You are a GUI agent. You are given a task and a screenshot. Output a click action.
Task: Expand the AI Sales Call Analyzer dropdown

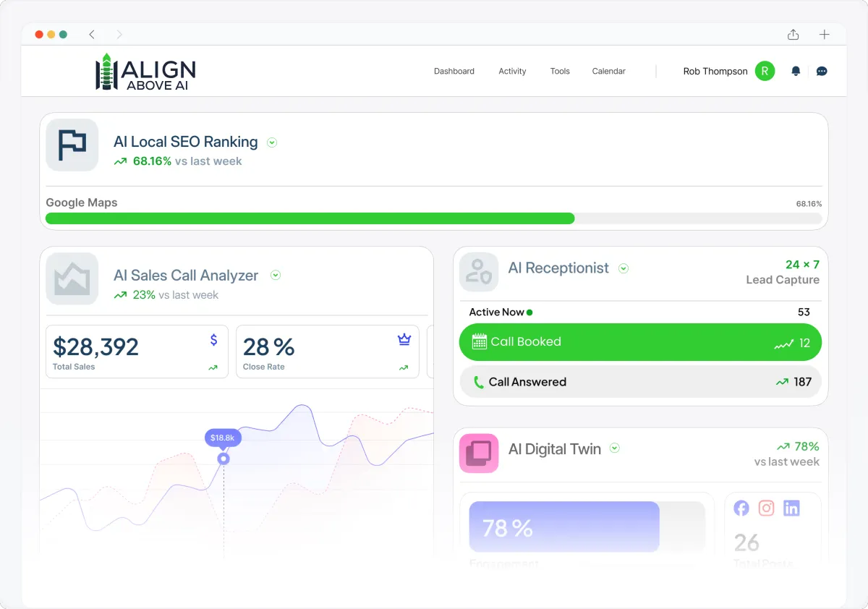[x=276, y=275]
